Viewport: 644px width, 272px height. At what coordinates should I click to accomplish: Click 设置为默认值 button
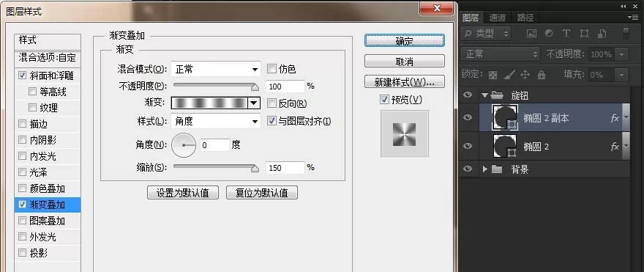click(183, 193)
